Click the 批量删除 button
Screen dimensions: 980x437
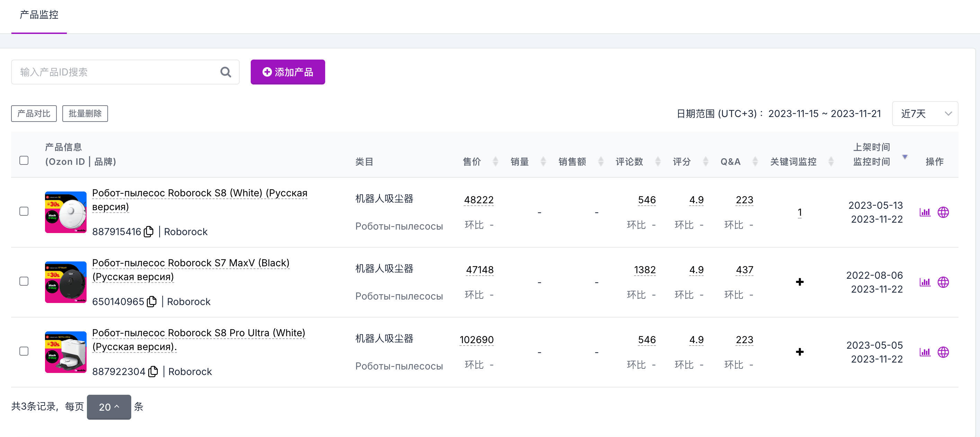[x=85, y=113]
